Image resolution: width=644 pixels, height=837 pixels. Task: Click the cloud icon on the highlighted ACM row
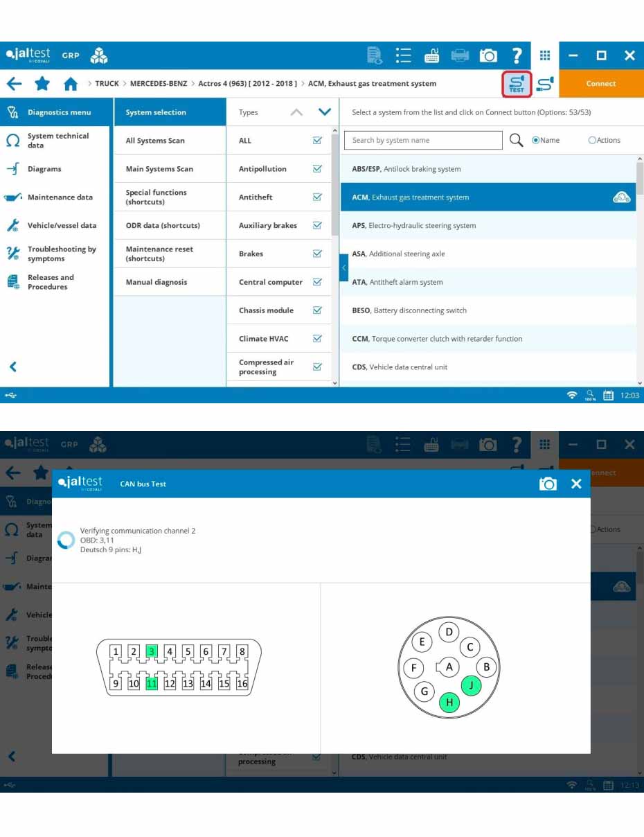pos(622,197)
